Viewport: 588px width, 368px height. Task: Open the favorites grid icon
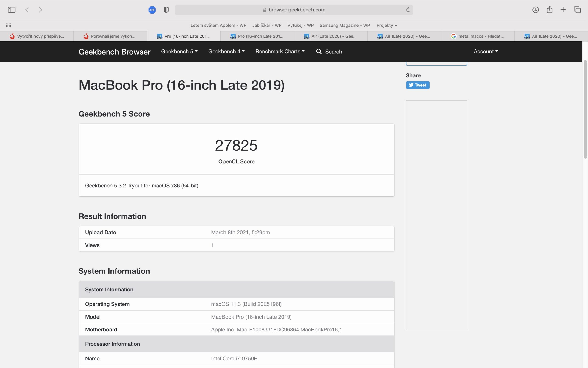coord(8,25)
